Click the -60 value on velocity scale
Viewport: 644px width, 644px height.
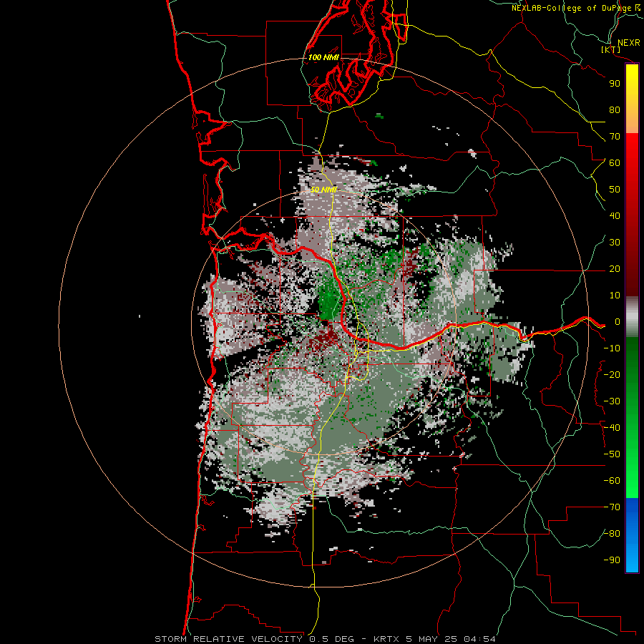pyautogui.click(x=612, y=481)
